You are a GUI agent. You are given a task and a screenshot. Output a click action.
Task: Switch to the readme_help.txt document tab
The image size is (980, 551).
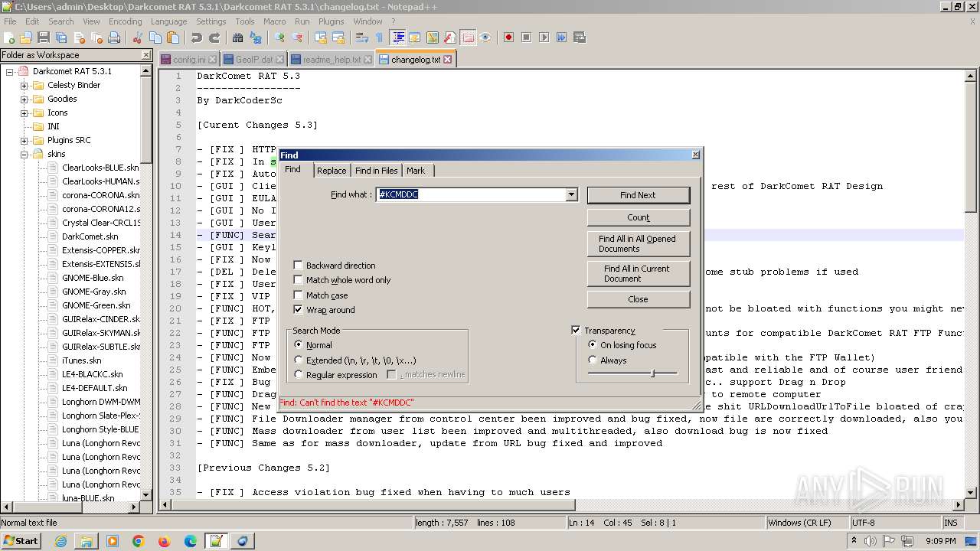(x=332, y=59)
